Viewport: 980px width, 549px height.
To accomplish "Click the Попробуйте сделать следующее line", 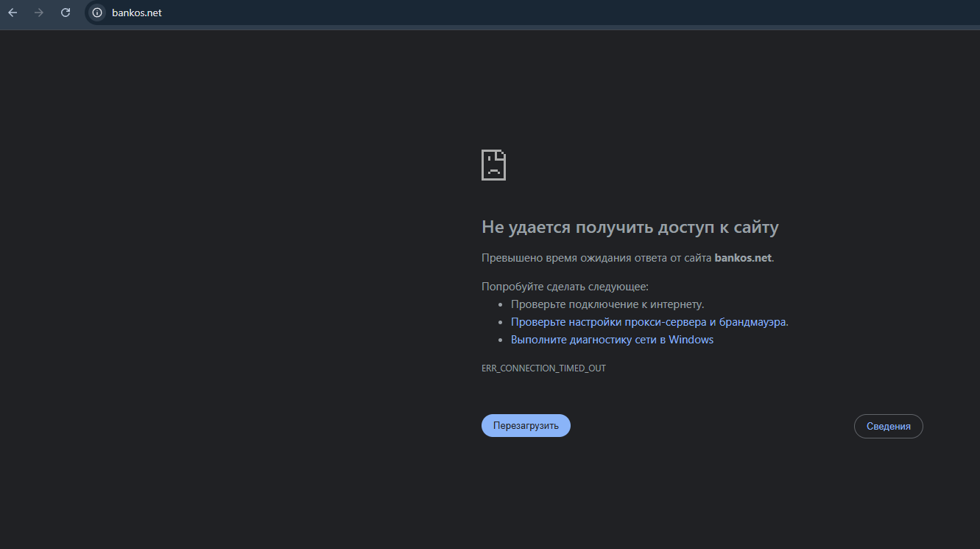I will tap(565, 287).
